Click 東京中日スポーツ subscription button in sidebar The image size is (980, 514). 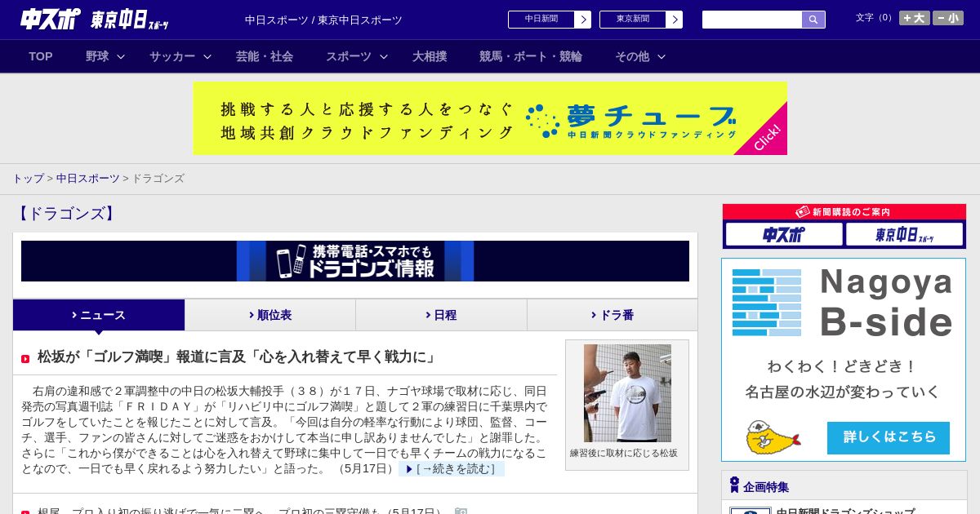click(904, 235)
